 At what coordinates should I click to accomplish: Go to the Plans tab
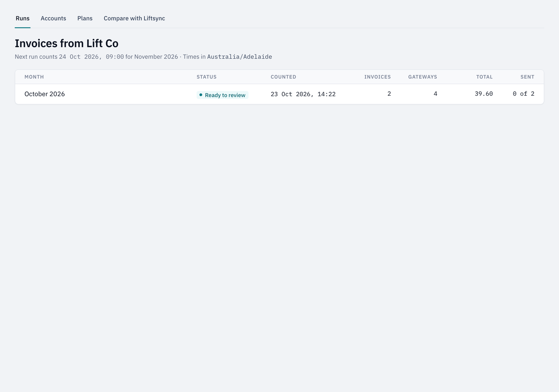point(85,18)
